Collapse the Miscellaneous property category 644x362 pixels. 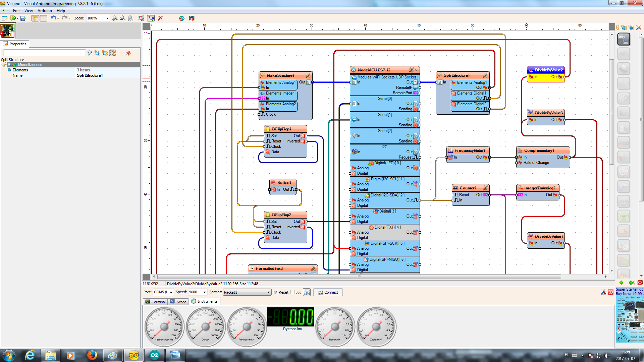pyautogui.click(x=9, y=65)
